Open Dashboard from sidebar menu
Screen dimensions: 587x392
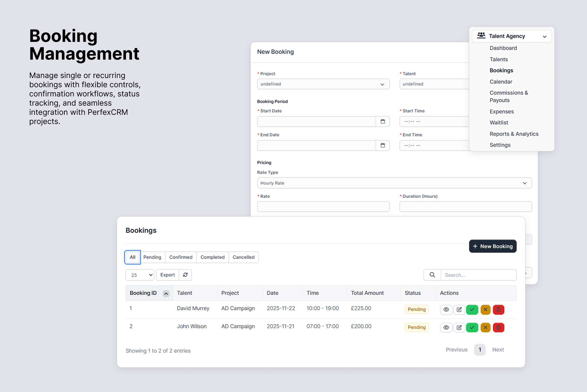[x=503, y=48]
